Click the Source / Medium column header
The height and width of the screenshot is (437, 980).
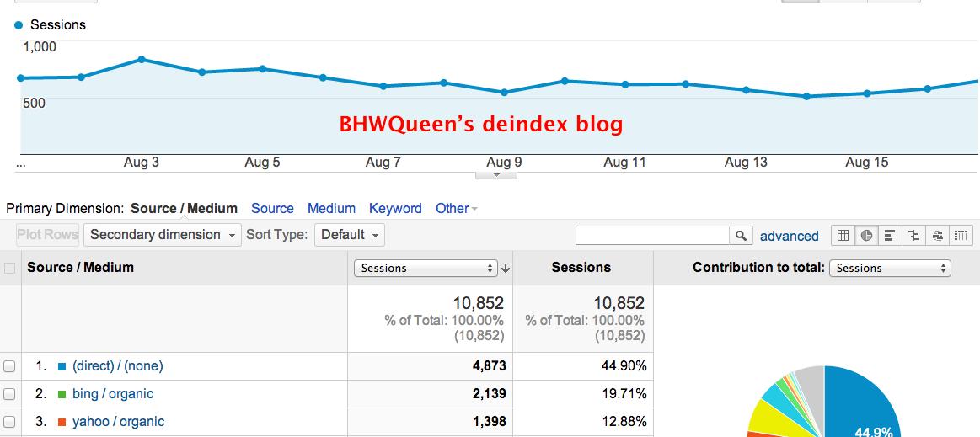click(x=80, y=267)
